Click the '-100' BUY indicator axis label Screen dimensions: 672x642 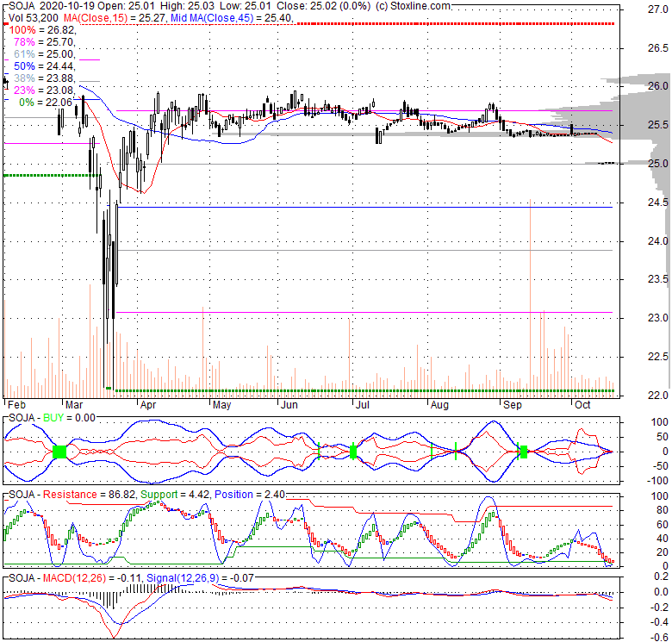coord(658,481)
